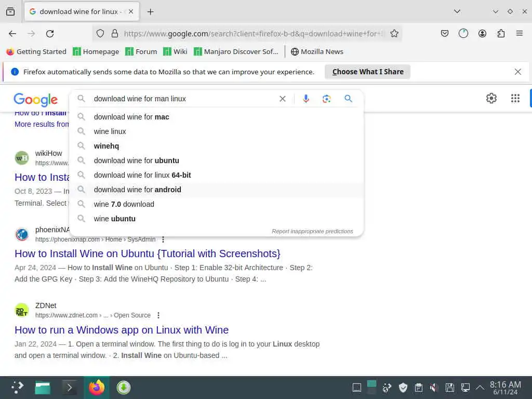The height and width of the screenshot is (399, 532).
Task: Click the Choose What I Share button
Action: pos(368,72)
